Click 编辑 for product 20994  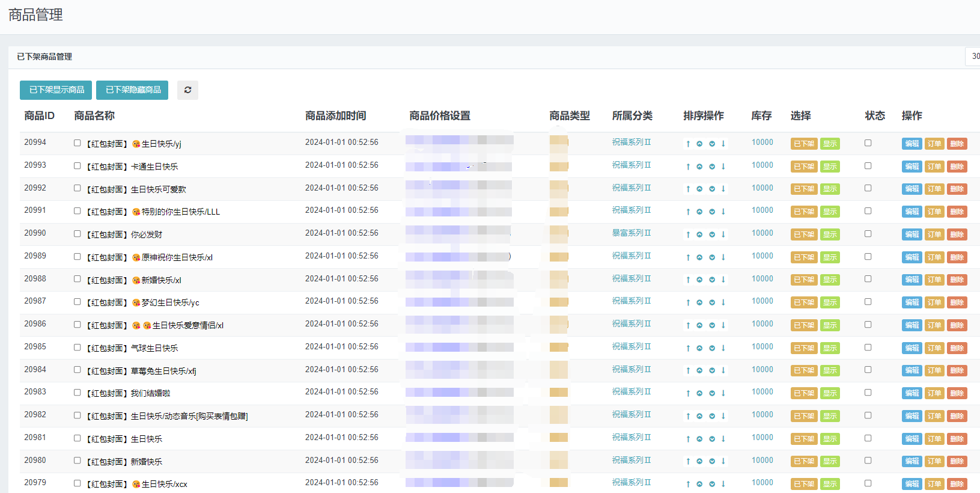(912, 144)
